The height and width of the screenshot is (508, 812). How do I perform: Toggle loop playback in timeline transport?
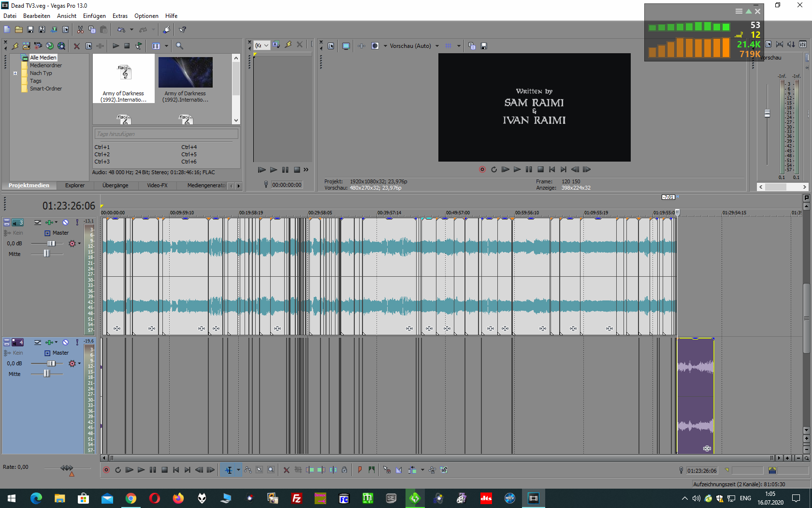click(118, 470)
